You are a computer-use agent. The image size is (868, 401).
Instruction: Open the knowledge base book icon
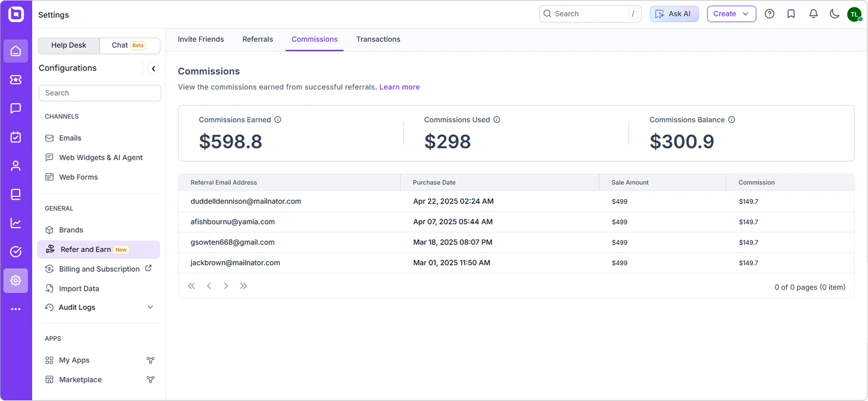[x=16, y=194]
